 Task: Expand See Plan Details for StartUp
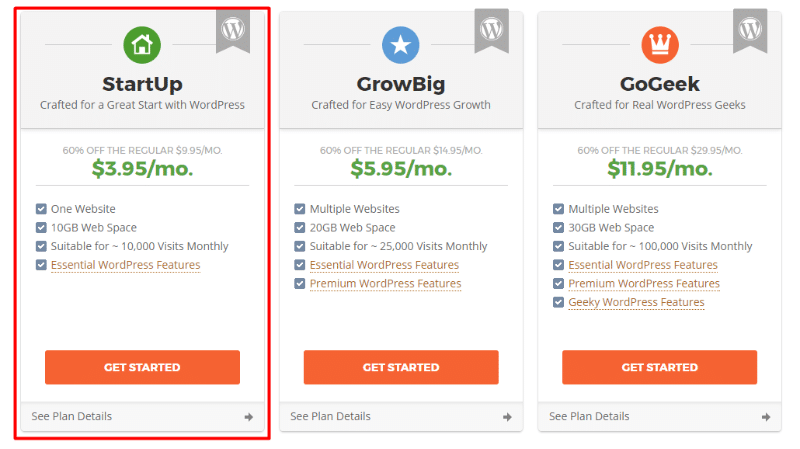(142, 416)
